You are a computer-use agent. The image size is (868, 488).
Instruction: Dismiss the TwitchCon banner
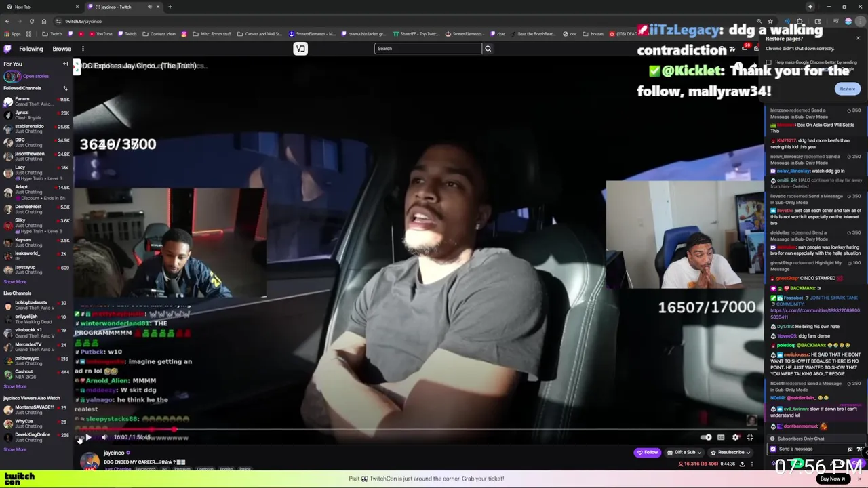click(859, 479)
